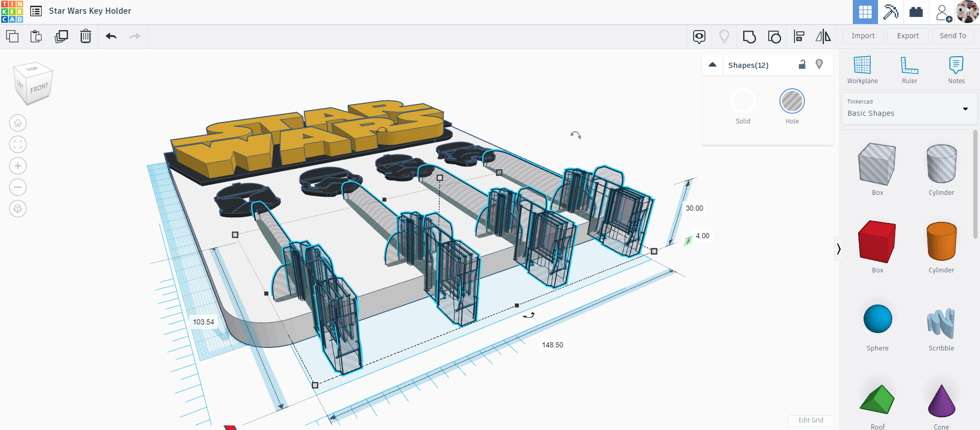Edit the 30.00 height dimension
Image resolution: width=980 pixels, height=430 pixels.
(x=694, y=208)
